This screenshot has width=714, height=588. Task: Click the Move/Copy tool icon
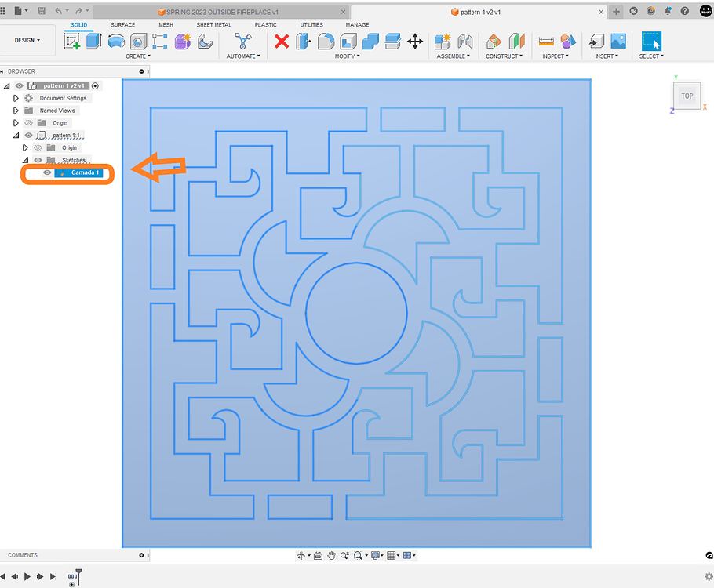click(415, 41)
